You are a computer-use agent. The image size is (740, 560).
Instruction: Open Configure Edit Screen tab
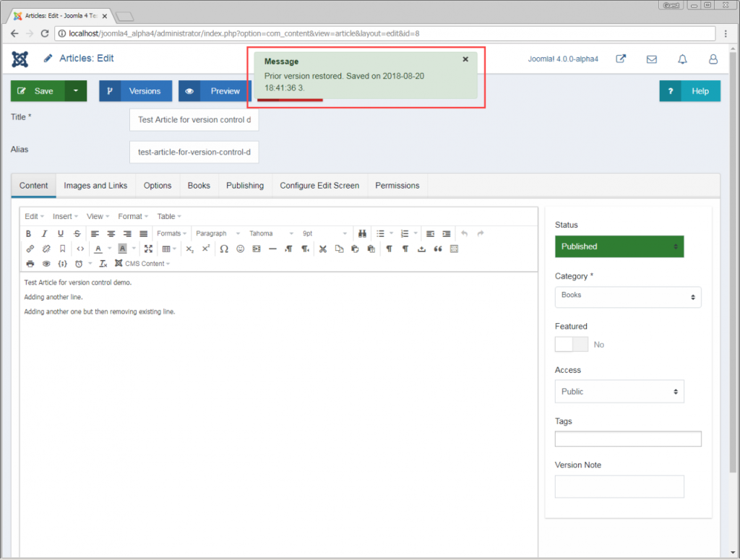[x=319, y=186]
